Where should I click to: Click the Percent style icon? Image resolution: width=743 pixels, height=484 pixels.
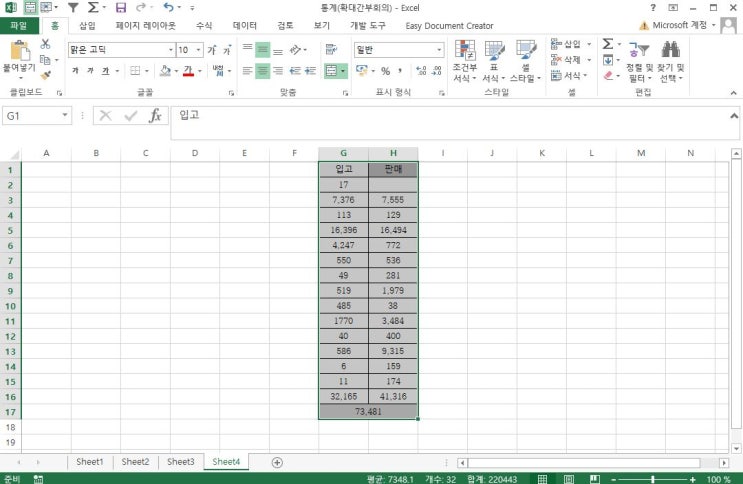point(386,71)
